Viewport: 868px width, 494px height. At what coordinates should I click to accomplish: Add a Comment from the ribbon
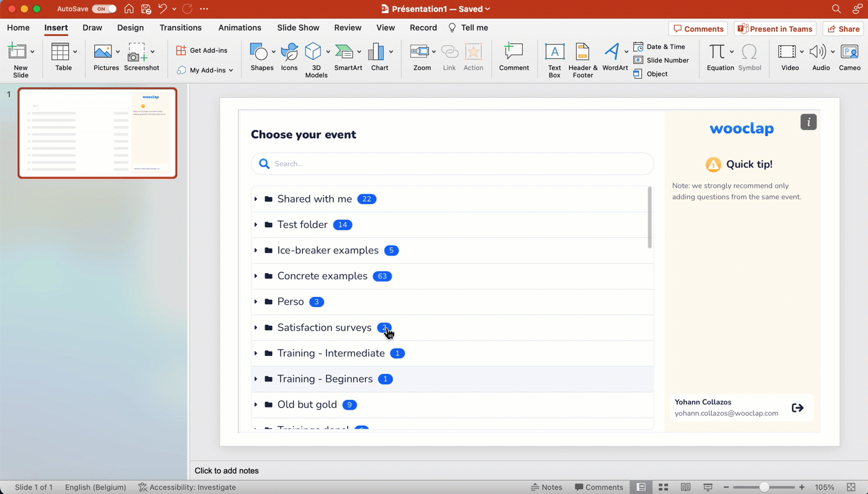click(x=514, y=57)
